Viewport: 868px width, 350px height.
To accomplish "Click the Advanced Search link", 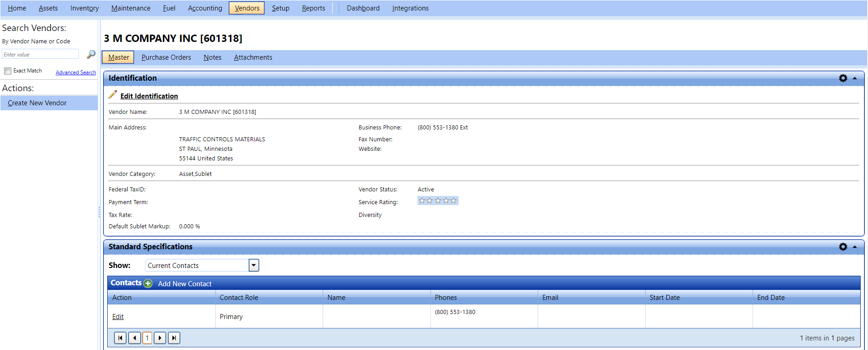I will pos(76,72).
